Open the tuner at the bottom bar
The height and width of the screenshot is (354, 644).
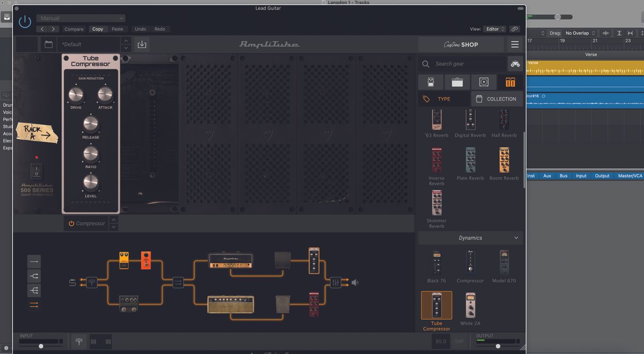tap(79, 341)
